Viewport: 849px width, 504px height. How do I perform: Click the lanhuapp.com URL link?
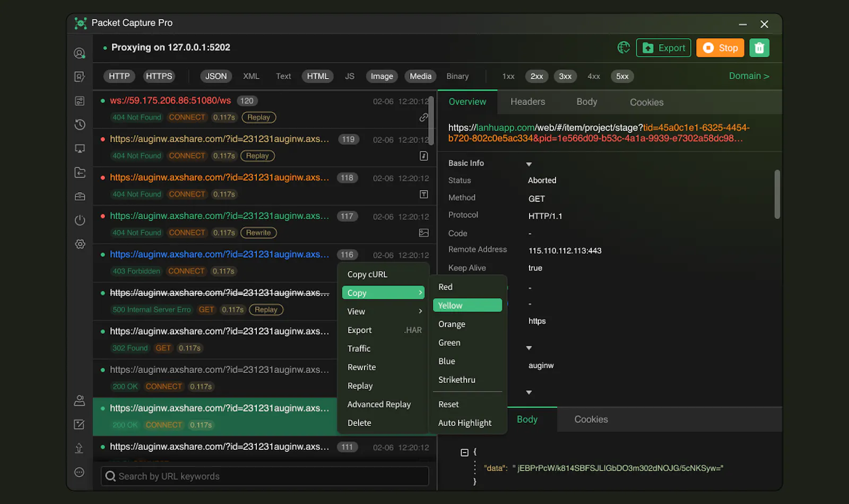point(505,127)
